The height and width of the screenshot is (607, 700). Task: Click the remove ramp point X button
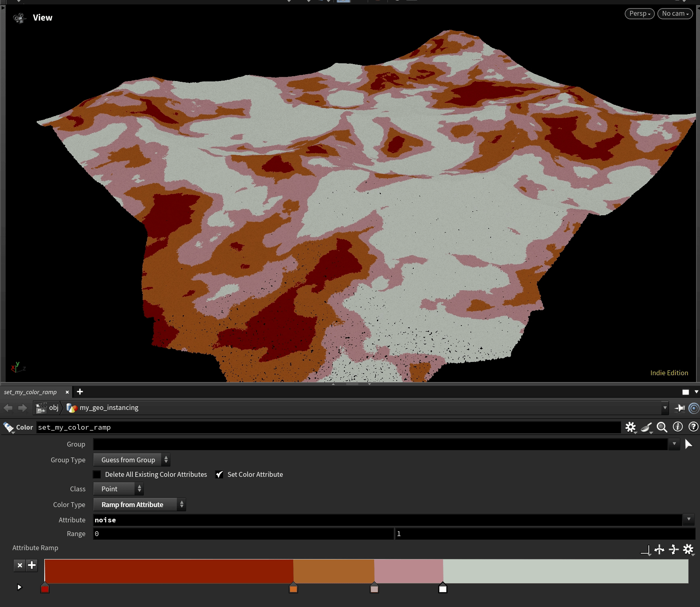tap(19, 565)
